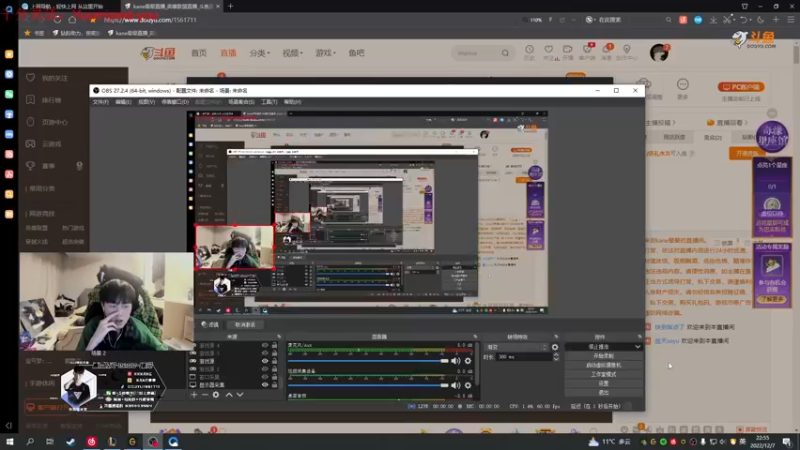The height and width of the screenshot is (450, 800).
Task: Toggle visibility of 窗口采集 source
Action: click(265, 377)
